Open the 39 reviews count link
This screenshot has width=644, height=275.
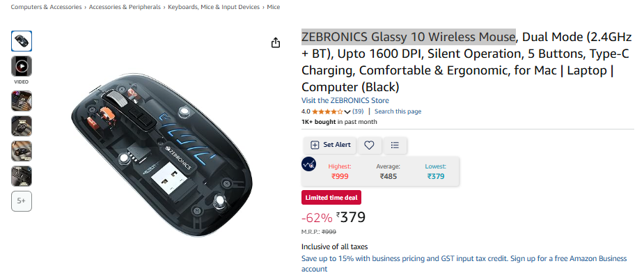[x=358, y=111]
